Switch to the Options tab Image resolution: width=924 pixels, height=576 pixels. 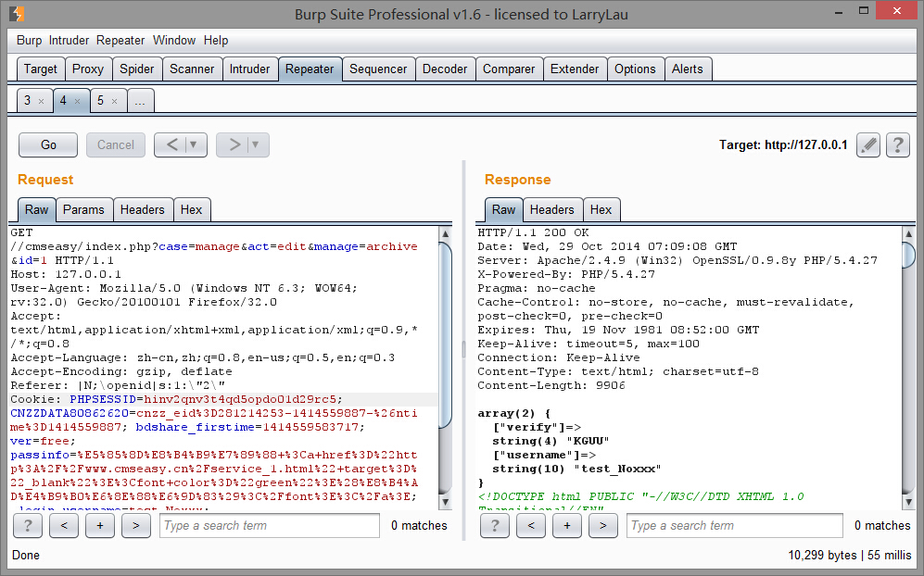(x=635, y=69)
